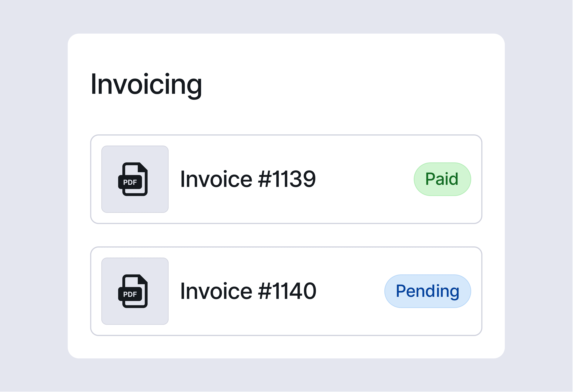Mark Invoice #1140 as paid via its badge

(427, 291)
